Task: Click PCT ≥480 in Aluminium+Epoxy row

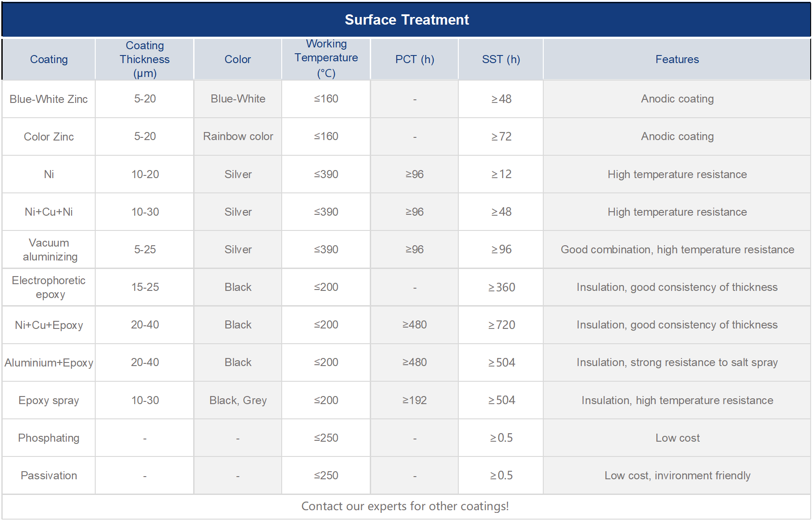Action: click(414, 362)
